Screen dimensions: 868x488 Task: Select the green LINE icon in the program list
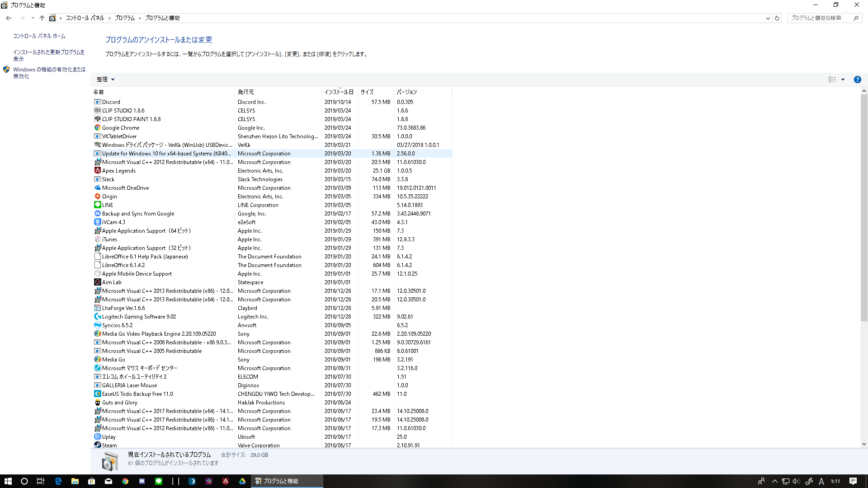[x=97, y=205]
